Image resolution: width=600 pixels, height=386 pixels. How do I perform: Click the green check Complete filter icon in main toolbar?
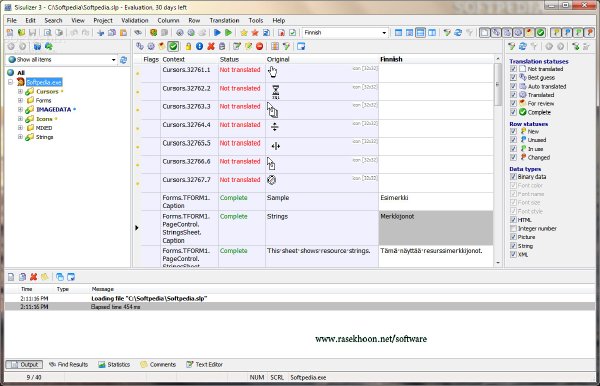540,33
